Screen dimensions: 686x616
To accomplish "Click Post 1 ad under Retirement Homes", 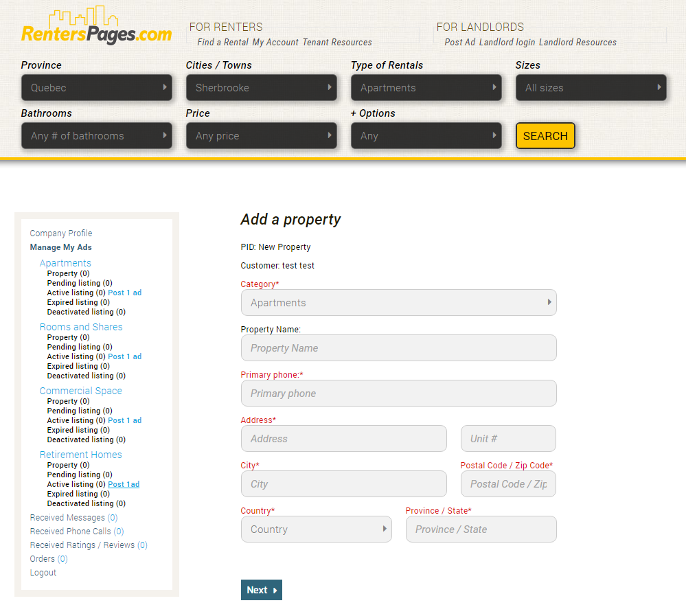I will click(x=124, y=484).
